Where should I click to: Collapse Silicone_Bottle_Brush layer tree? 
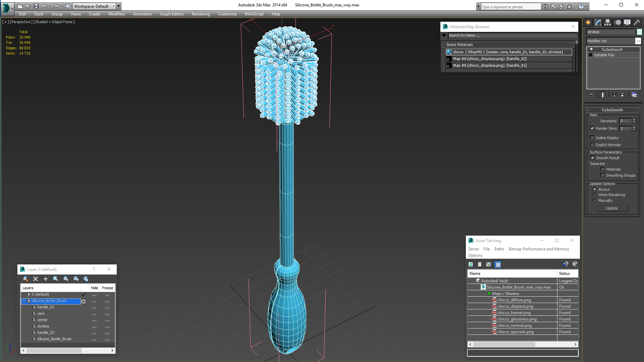pyautogui.click(x=23, y=301)
